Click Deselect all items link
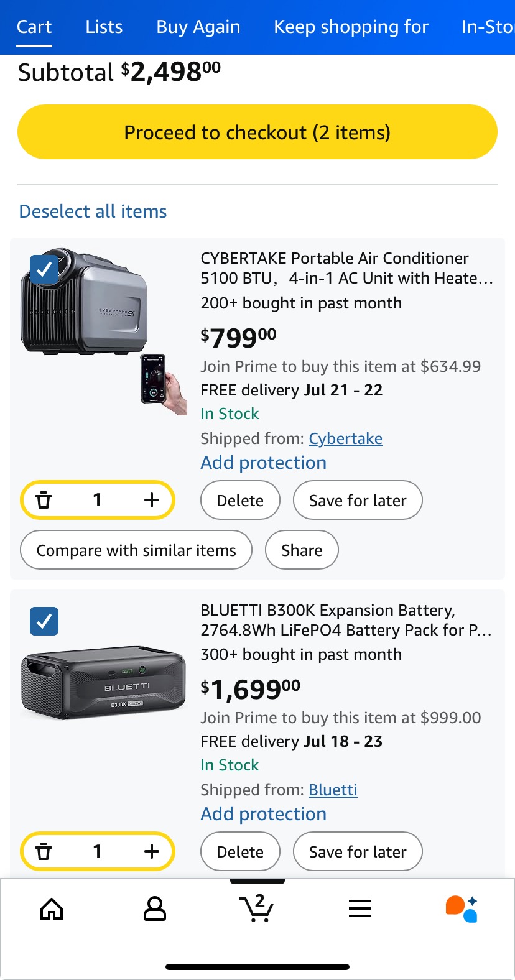The height and width of the screenshot is (980, 515). (x=93, y=211)
